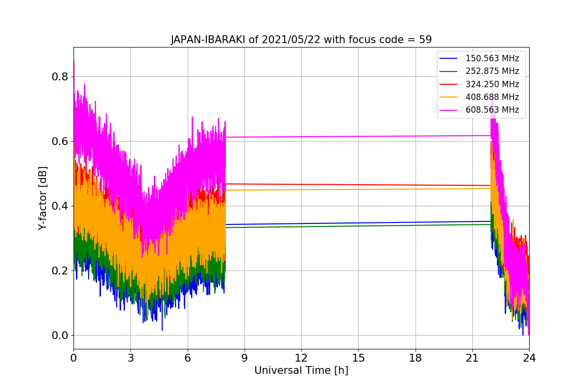Viewport: 588px width, 392px height.
Task: Click the x-axis tick label '3'
Action: coord(130,358)
